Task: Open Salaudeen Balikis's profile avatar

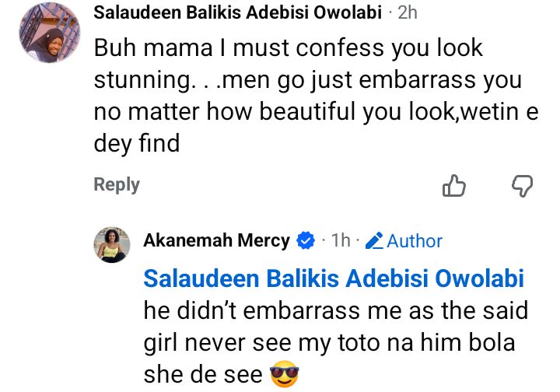Action: (x=47, y=33)
